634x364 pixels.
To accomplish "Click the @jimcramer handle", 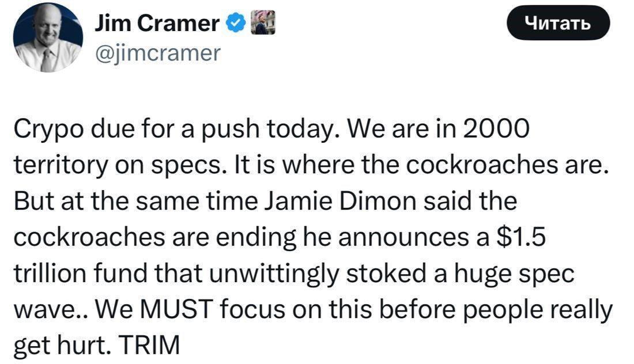I will (x=157, y=53).
